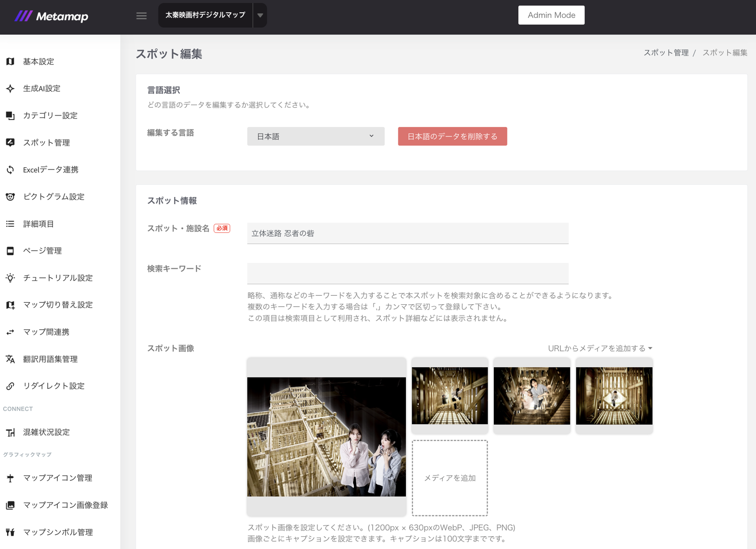Click the 混雑状況設定 icon in sidebar
This screenshot has height=549, width=756.
tap(10, 432)
